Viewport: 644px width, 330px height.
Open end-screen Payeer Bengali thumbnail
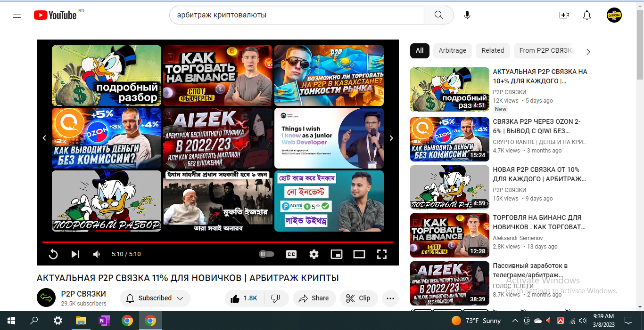coord(329,201)
